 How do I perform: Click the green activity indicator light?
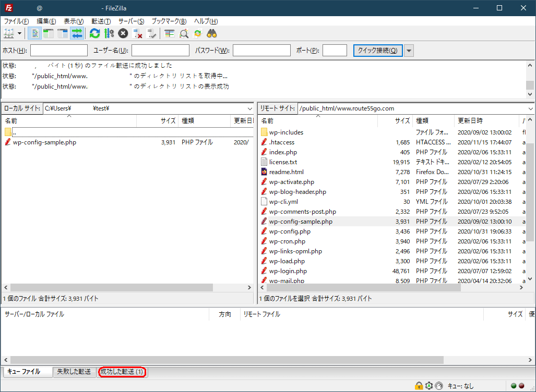click(x=514, y=386)
